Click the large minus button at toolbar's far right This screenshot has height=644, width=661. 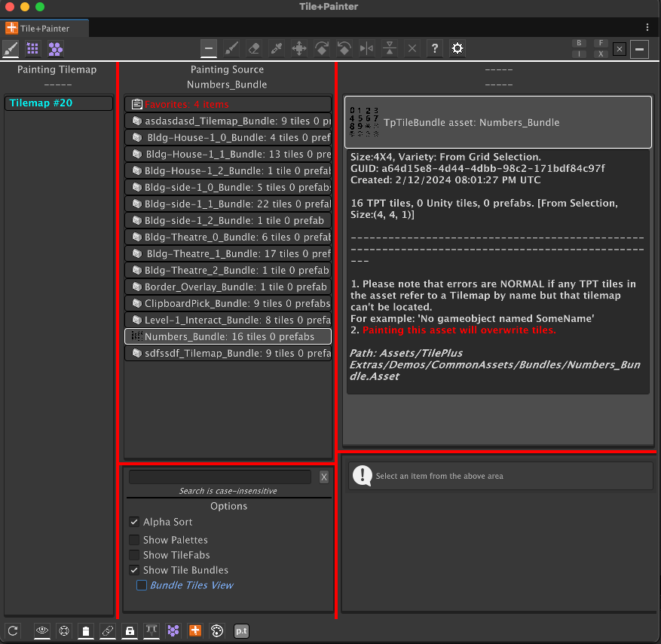tap(639, 49)
